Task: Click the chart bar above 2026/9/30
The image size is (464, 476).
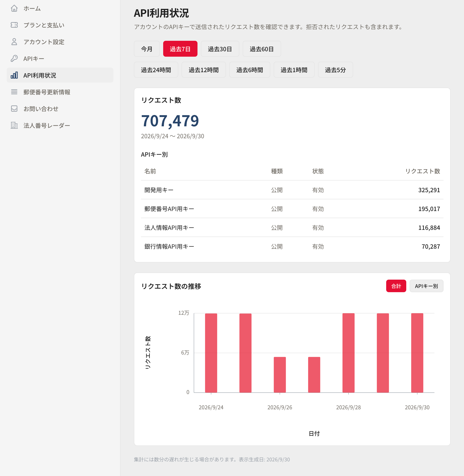Action: (x=417, y=353)
